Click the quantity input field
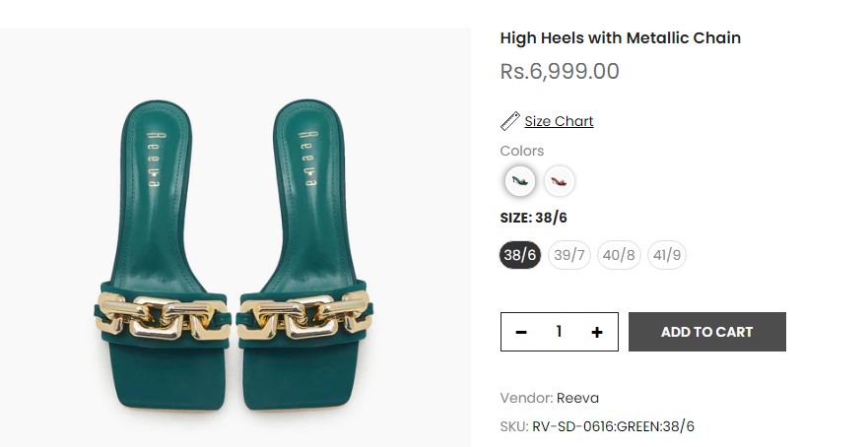Screen dimensions: 868x447 pyautogui.click(x=559, y=332)
